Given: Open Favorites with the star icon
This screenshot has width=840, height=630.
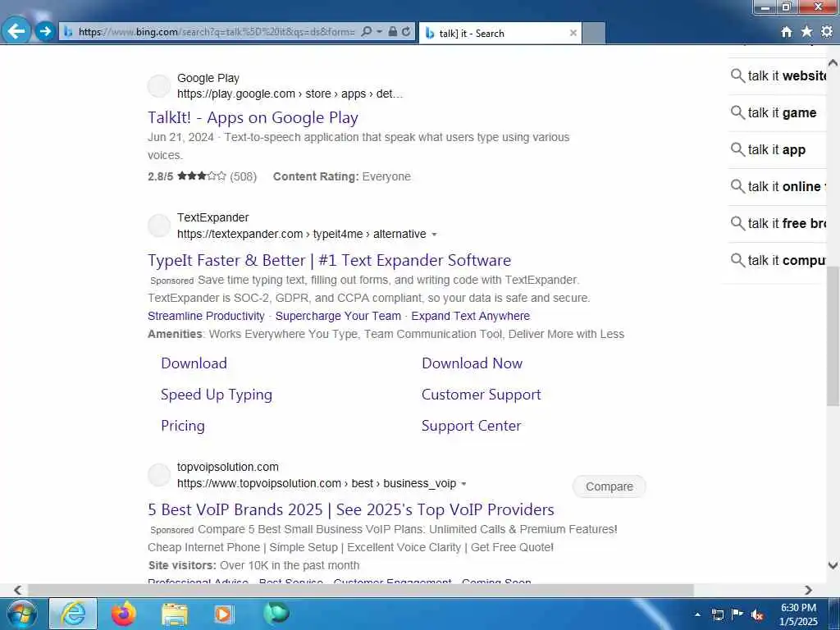Looking at the screenshot, I should coord(806,32).
